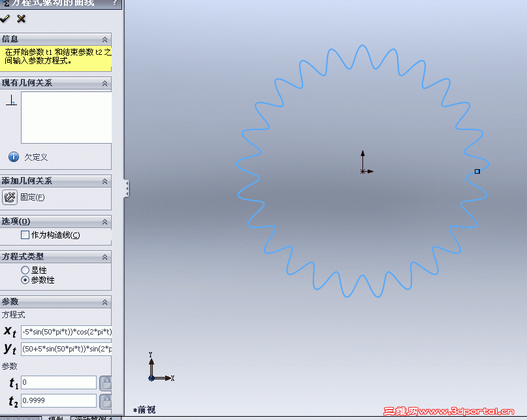Click the t1 start parameter field
The width and height of the screenshot is (527, 420).
(59, 382)
